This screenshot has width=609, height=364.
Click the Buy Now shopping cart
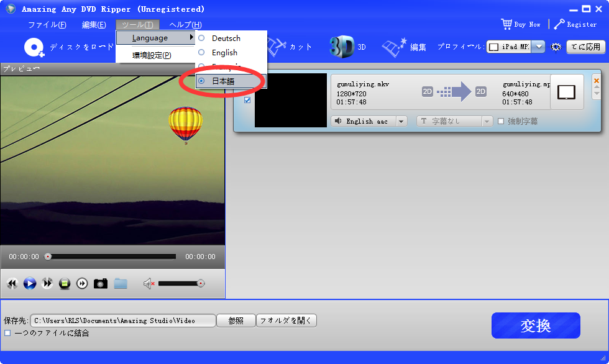(x=506, y=24)
